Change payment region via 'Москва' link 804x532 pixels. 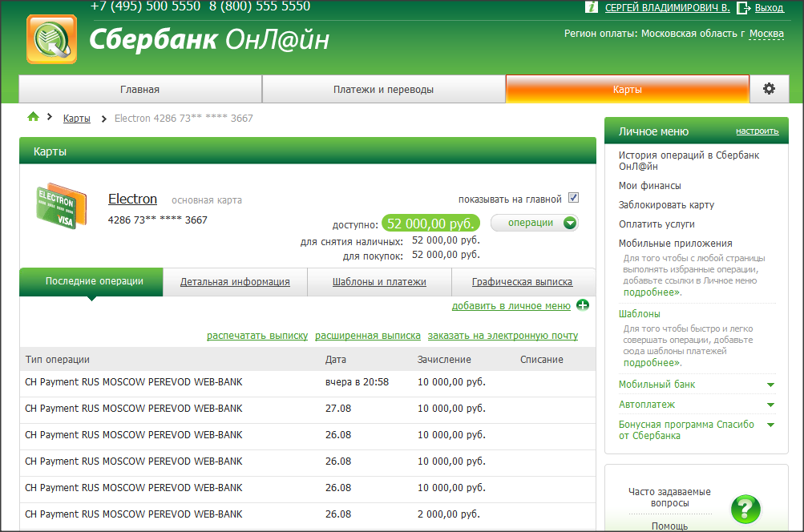766,34
